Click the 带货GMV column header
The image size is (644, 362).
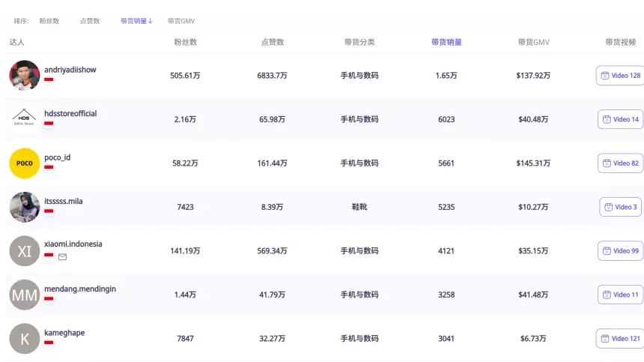pyautogui.click(x=533, y=42)
